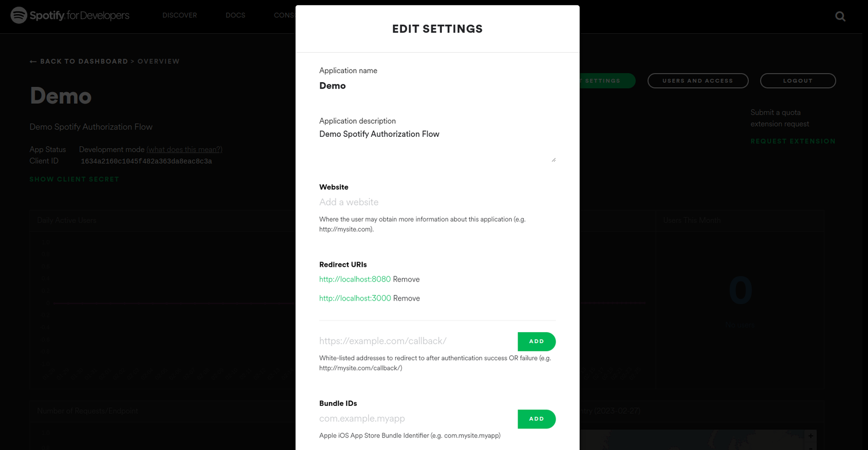The height and width of the screenshot is (450, 868).
Task: Open the search magnifier icon
Action: tap(840, 16)
